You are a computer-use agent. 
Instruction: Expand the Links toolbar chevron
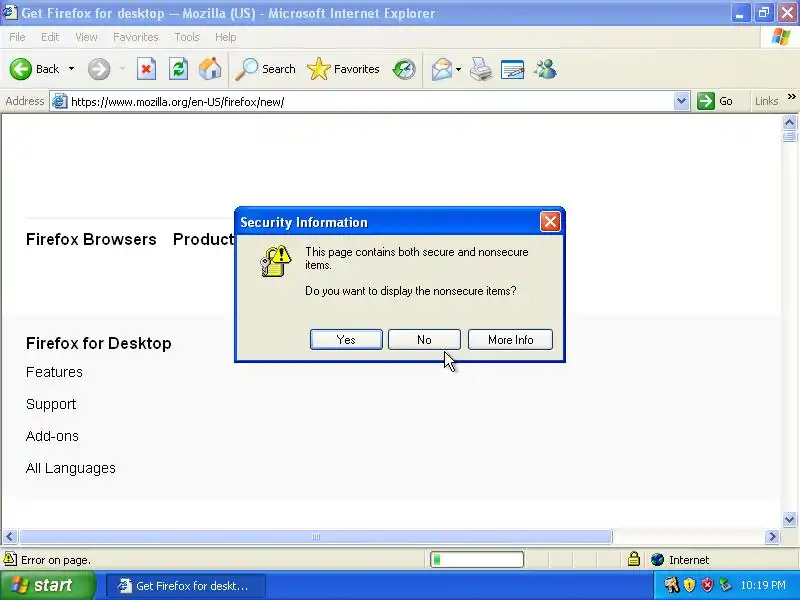point(791,96)
